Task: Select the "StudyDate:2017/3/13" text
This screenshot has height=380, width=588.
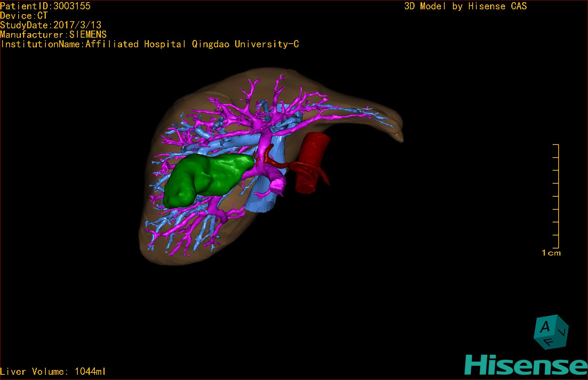Action: 51,25
